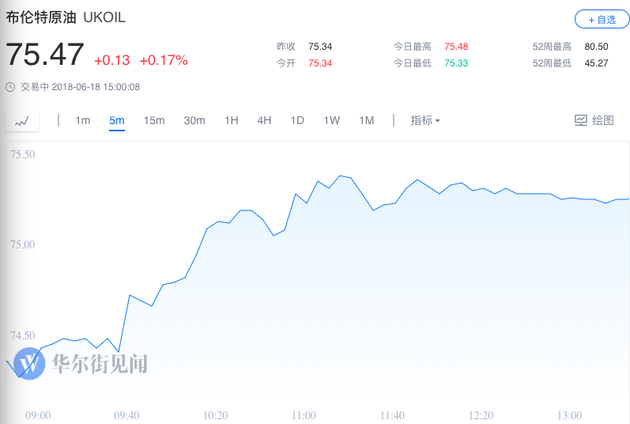The image size is (630, 424).
Task: Expand the 指标 indicators dropdown
Action: point(425,120)
